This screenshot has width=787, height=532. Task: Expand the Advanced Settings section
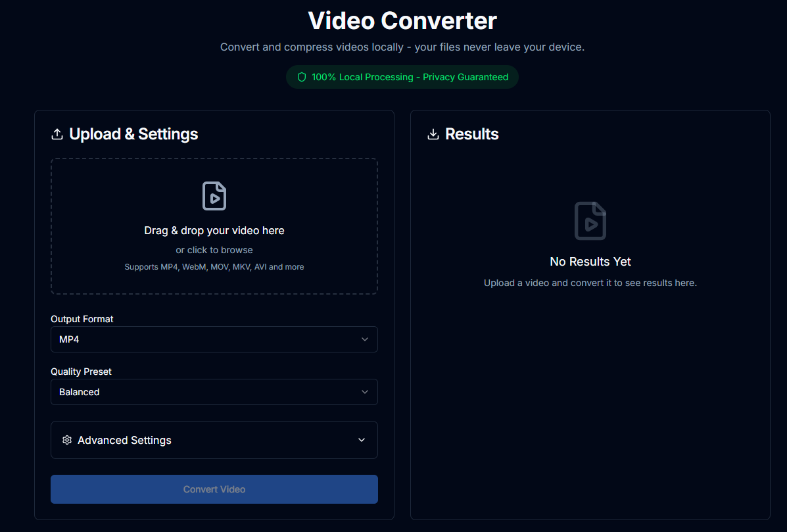214,440
